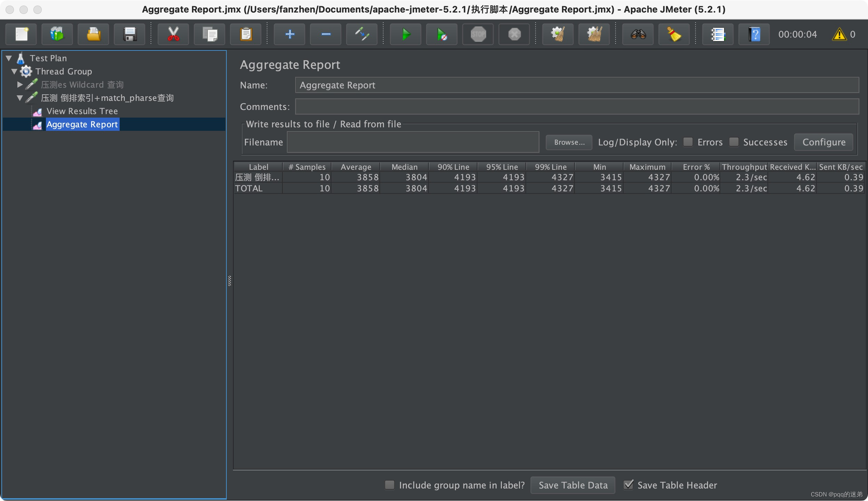Click the Configure button

point(823,142)
